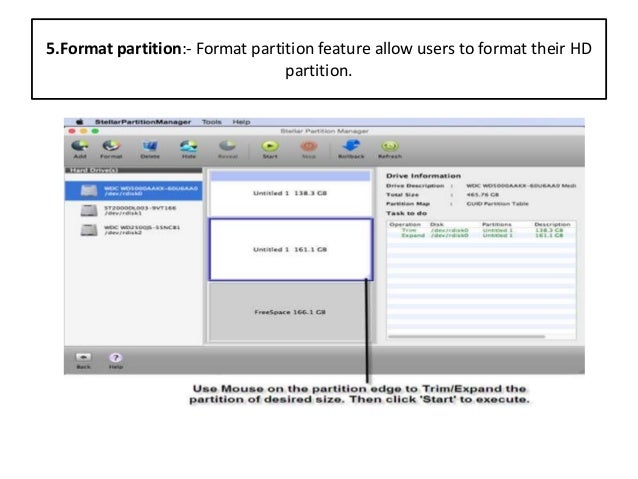Click the Hard Drive(s) panel header
This screenshot has width=638, height=479.
(x=133, y=170)
